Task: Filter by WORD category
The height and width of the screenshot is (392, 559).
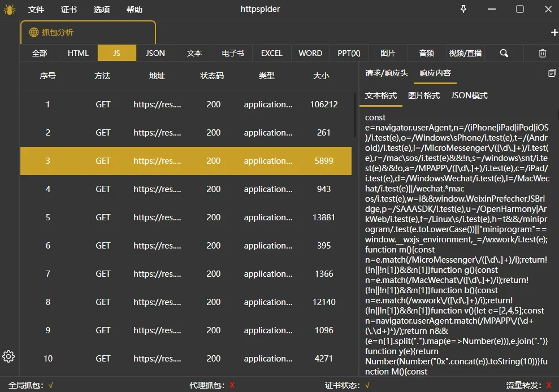Action: (310, 53)
